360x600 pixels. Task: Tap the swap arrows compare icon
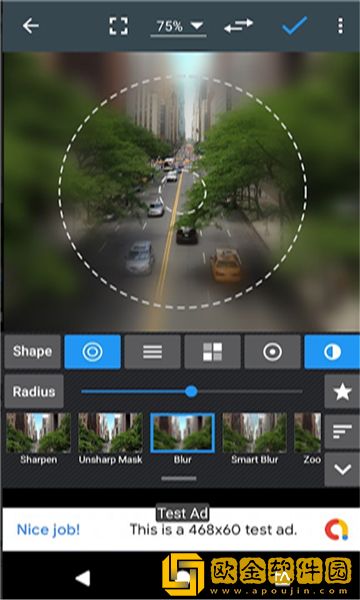click(239, 26)
